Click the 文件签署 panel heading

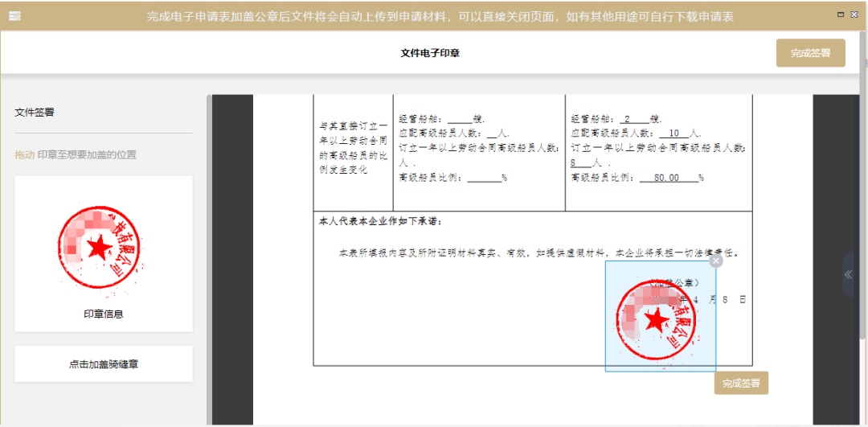(35, 113)
